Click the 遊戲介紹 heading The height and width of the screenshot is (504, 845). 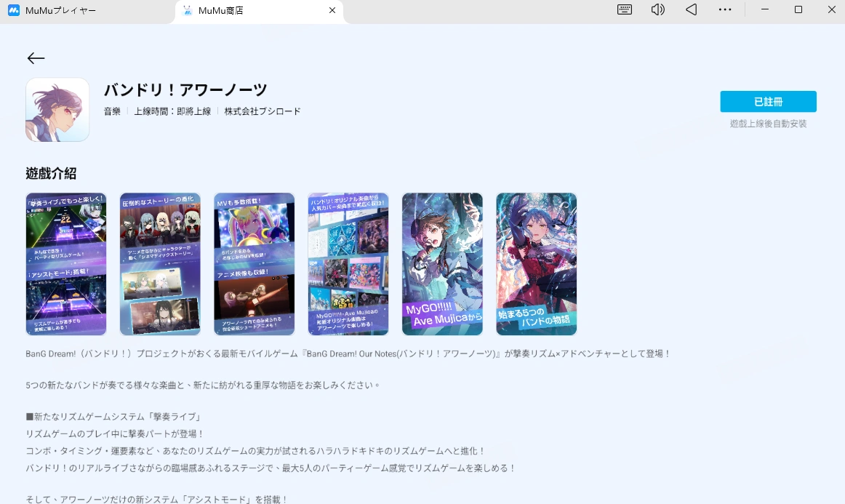51,173
